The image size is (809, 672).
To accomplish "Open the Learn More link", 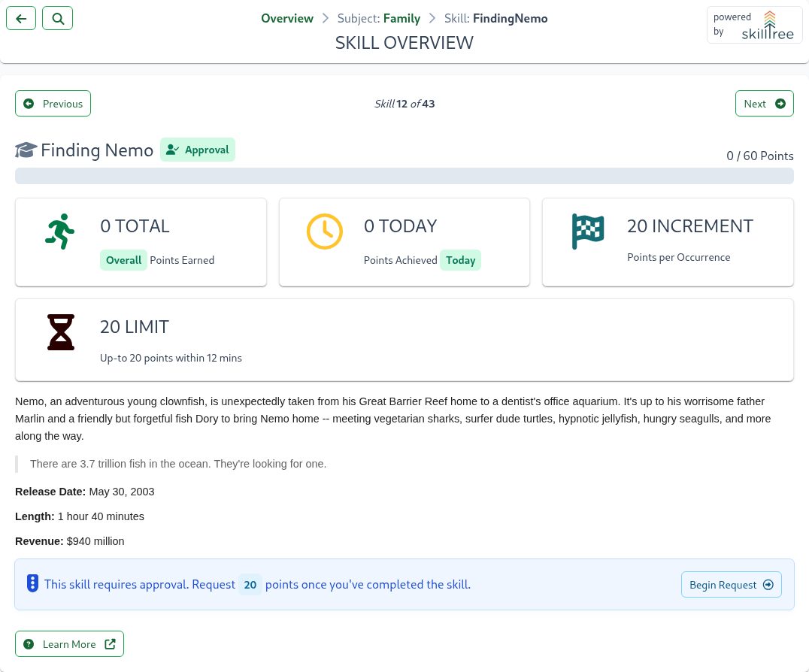I will click(70, 644).
